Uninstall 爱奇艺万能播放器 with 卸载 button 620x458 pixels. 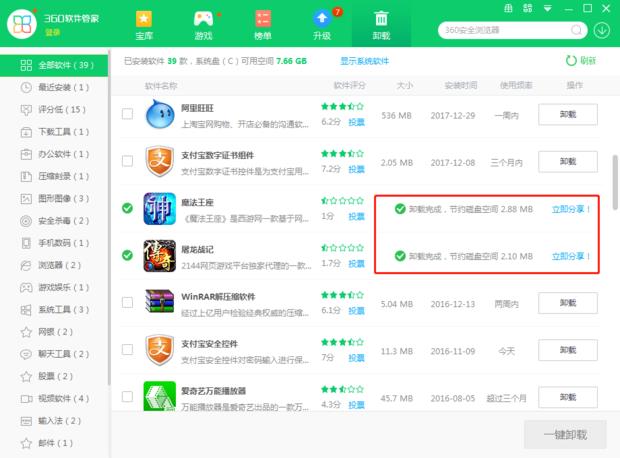pos(568,397)
